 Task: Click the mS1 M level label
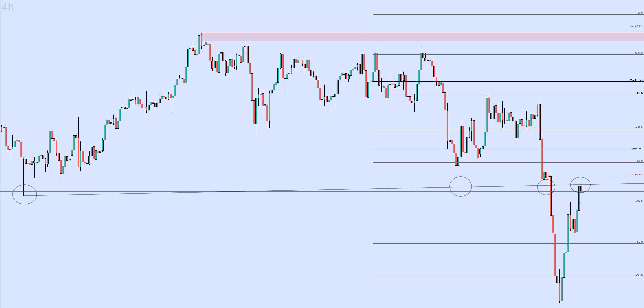pos(639,127)
